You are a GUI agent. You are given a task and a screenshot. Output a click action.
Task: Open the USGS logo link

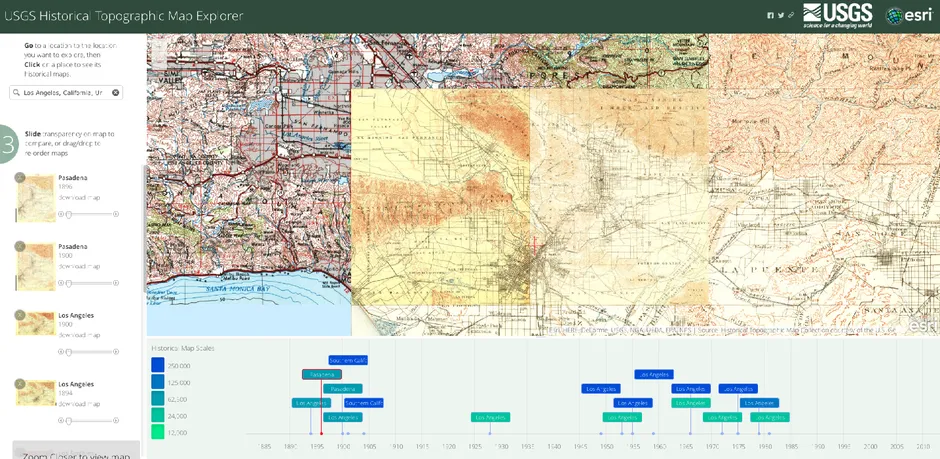click(x=837, y=14)
